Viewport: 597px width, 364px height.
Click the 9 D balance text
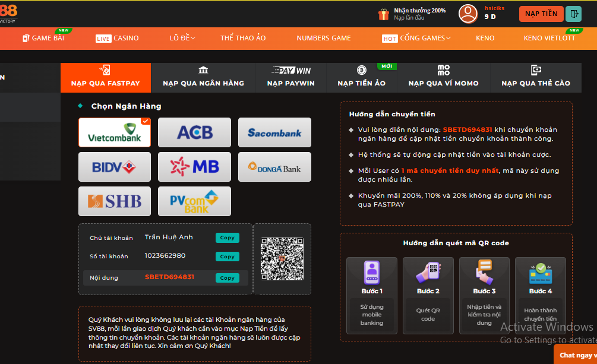coord(490,17)
